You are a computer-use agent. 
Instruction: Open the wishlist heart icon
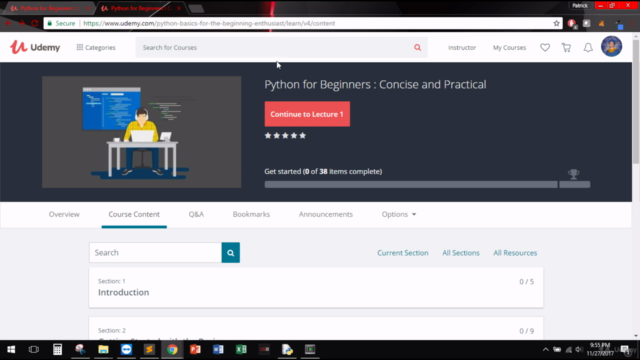click(x=545, y=47)
